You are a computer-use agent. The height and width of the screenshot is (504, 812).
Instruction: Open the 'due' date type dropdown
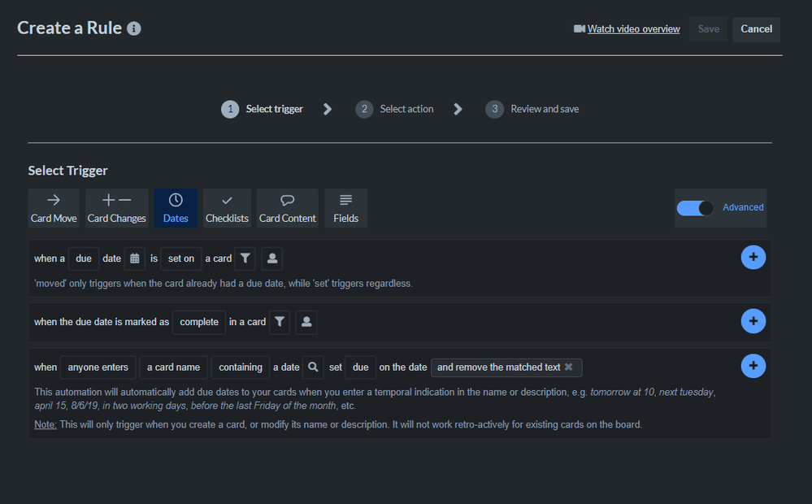(x=83, y=258)
